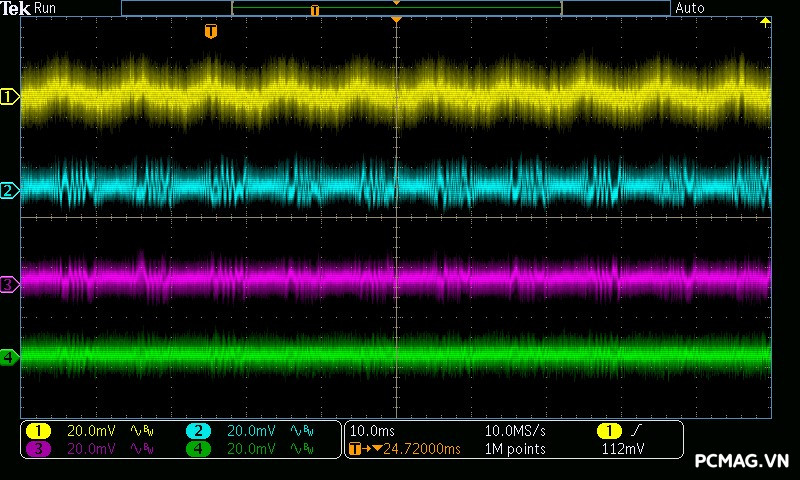Toggle channel 4 green badge in readout
The width and height of the screenshot is (800, 480).
click(198, 449)
